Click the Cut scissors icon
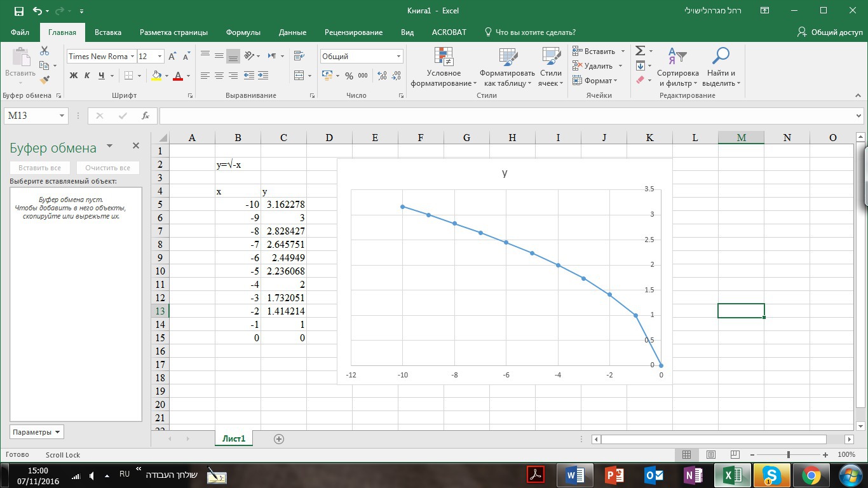 click(44, 51)
